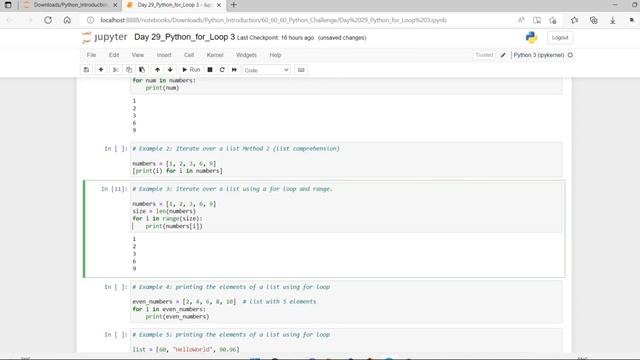Open the Cell menu
The width and height of the screenshot is (640, 360).
[x=189, y=55]
